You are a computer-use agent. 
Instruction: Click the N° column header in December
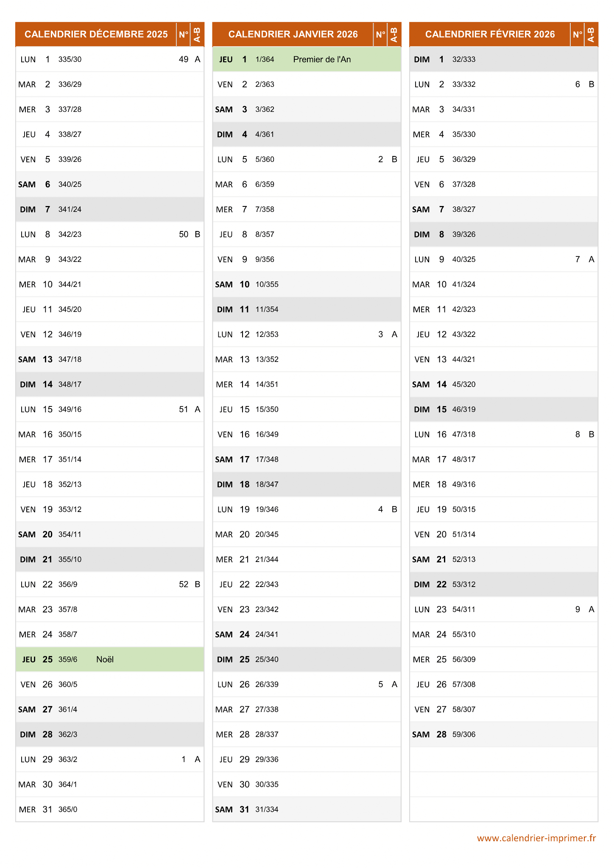(183, 34)
